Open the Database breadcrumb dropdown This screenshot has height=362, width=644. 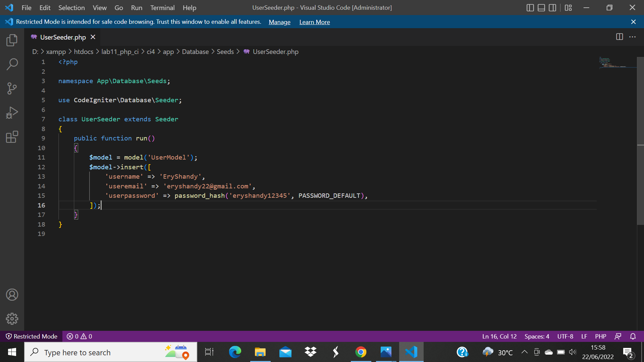coord(196,52)
